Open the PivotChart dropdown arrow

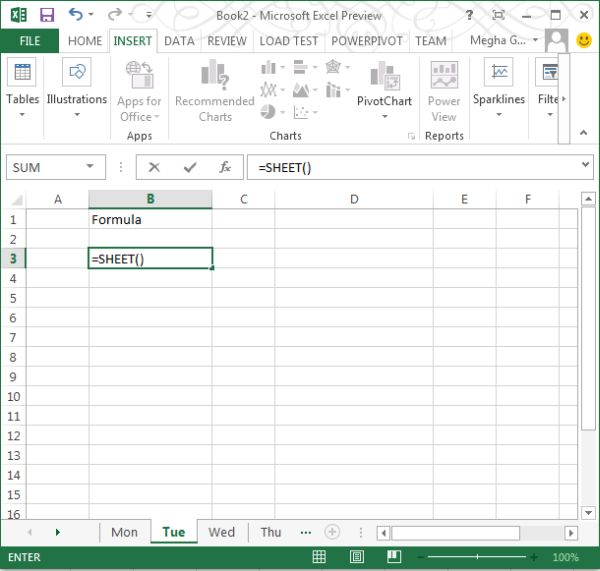click(x=385, y=116)
